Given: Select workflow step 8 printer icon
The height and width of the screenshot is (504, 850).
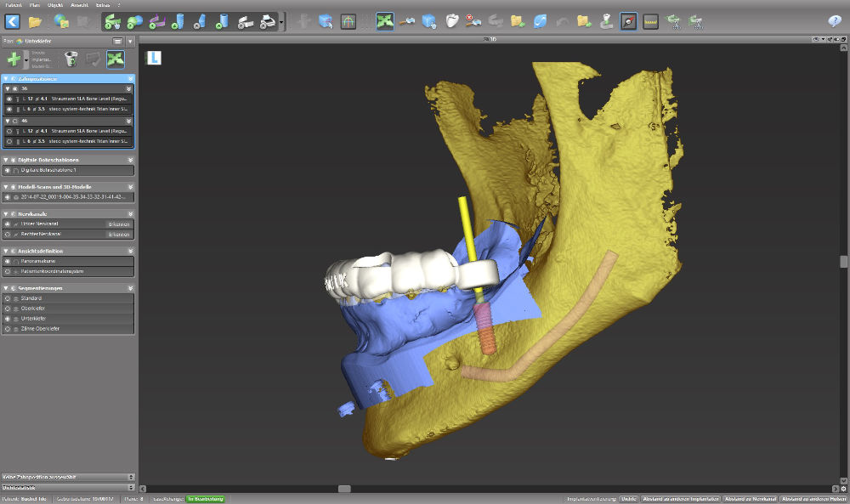Looking at the screenshot, I should pyautogui.click(x=268, y=22).
